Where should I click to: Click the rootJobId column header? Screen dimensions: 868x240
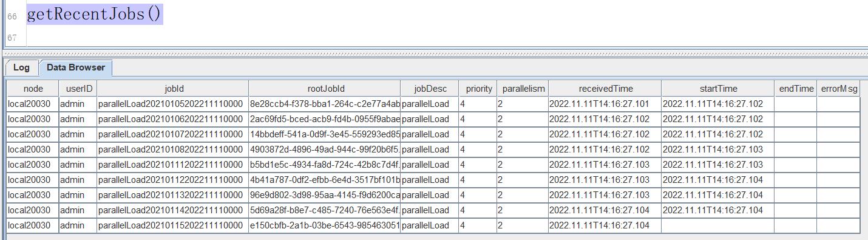point(324,89)
